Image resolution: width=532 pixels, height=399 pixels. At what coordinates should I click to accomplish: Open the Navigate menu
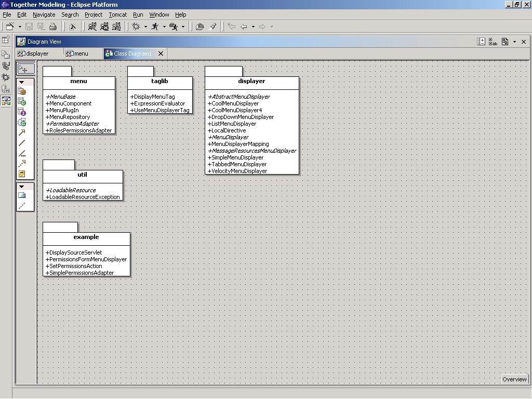coord(44,15)
